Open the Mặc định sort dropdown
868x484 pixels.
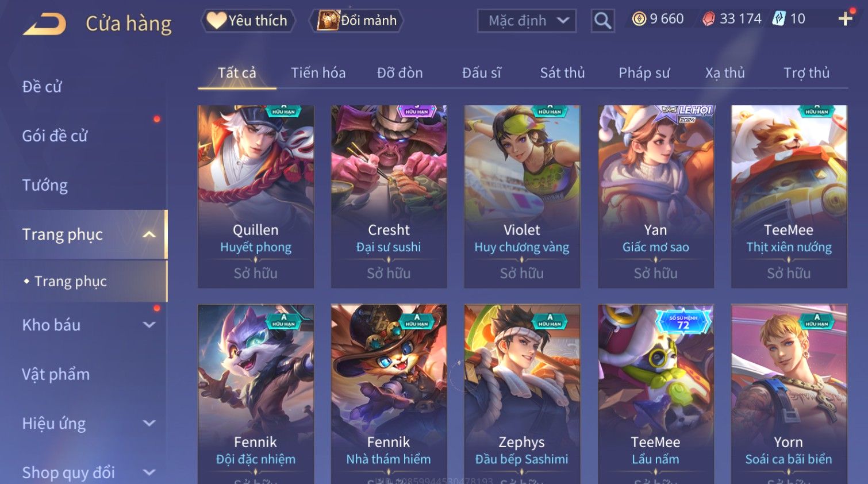click(527, 21)
